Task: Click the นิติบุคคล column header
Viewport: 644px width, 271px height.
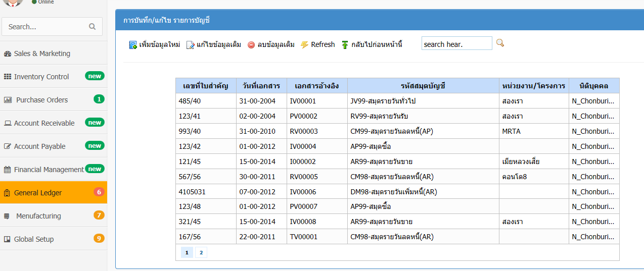Action: pyautogui.click(x=594, y=86)
